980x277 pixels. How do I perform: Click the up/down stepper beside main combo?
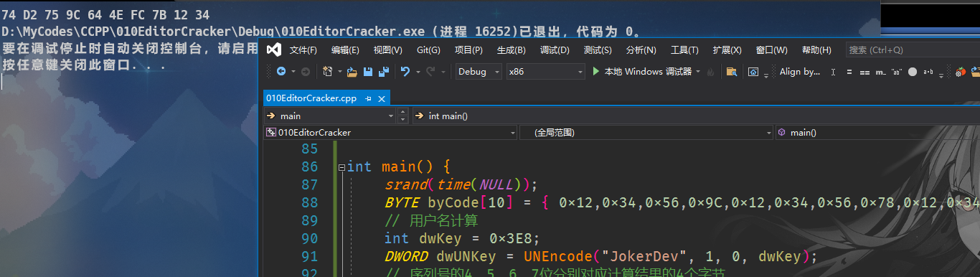pos(402,116)
